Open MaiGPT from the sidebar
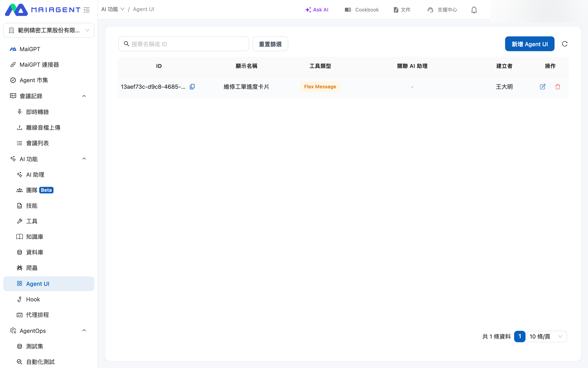The height and width of the screenshot is (368, 588). pos(49,49)
